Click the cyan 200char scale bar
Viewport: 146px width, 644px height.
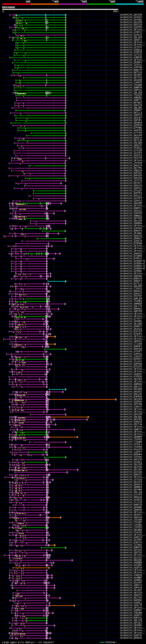coord(102,642)
